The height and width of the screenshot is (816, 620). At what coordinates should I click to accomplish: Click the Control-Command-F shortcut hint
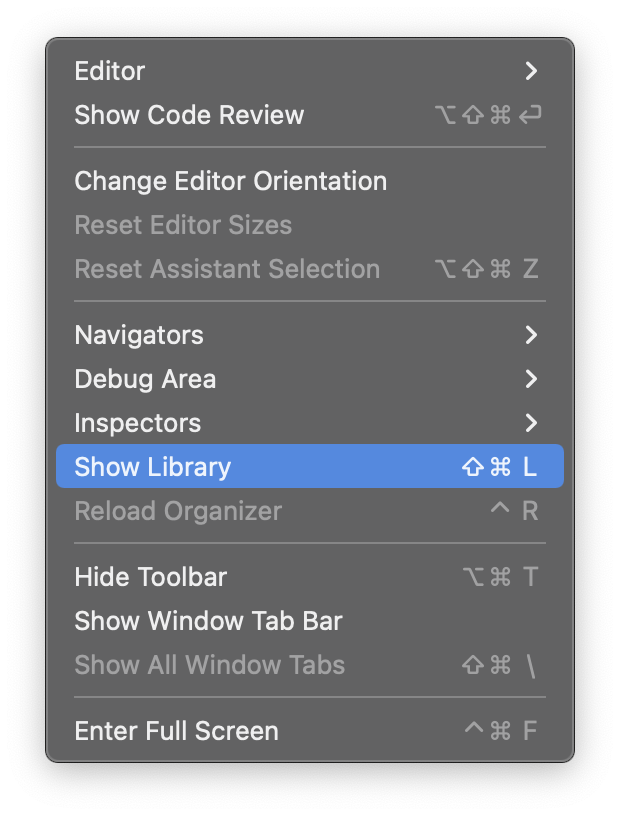[501, 731]
